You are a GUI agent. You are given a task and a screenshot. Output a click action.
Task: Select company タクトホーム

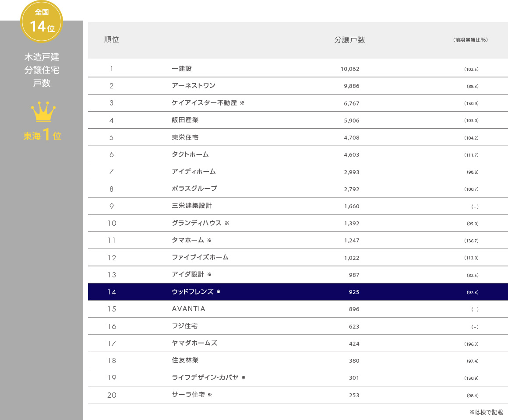coord(190,154)
